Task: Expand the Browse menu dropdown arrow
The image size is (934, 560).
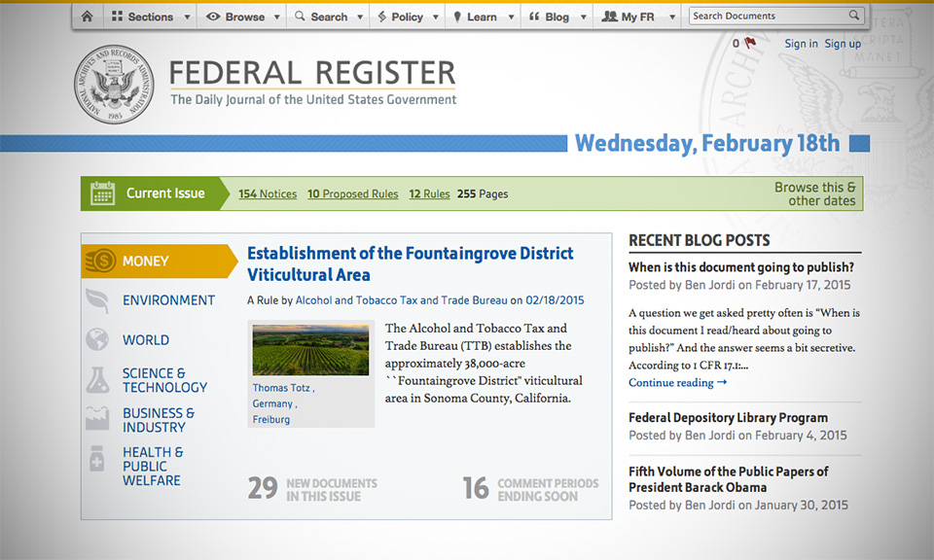Action: coord(277,17)
